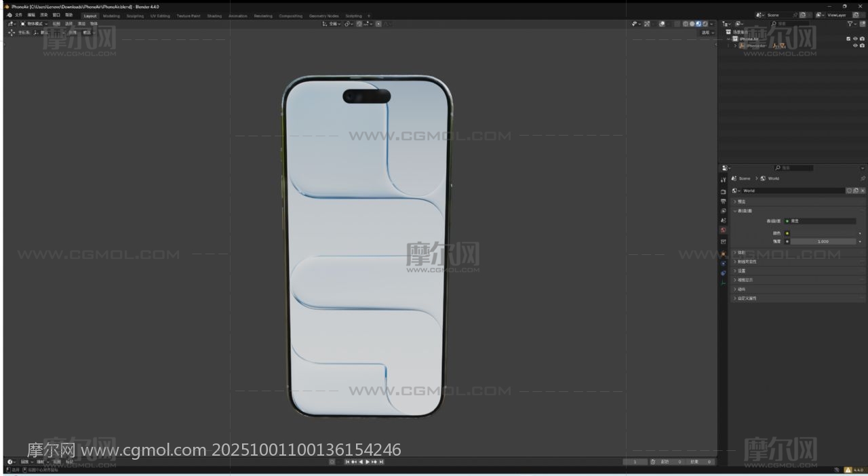Open the 物体模式 mode dropdown
This screenshot has width=868, height=476.
point(34,24)
